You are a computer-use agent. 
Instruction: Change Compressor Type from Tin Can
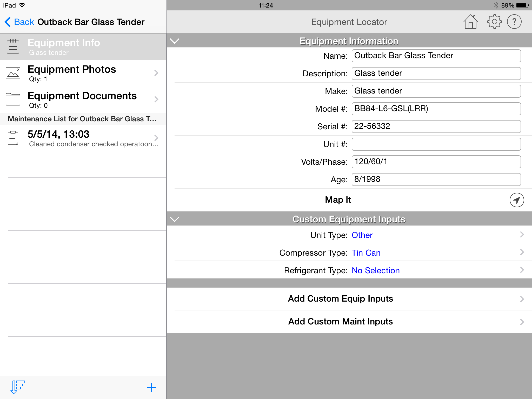(x=349, y=252)
